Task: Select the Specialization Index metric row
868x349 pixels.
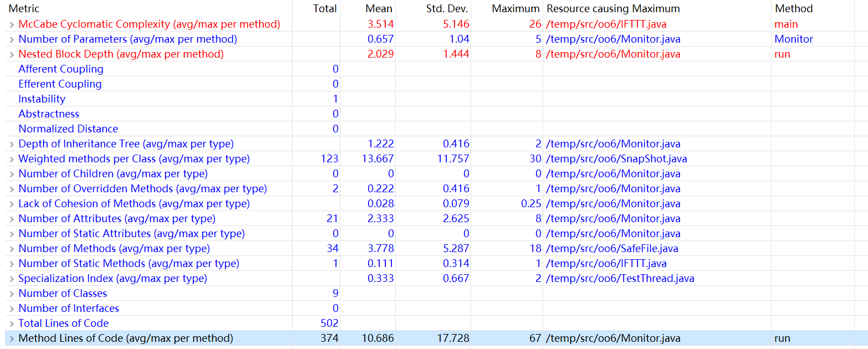Action: [x=113, y=279]
